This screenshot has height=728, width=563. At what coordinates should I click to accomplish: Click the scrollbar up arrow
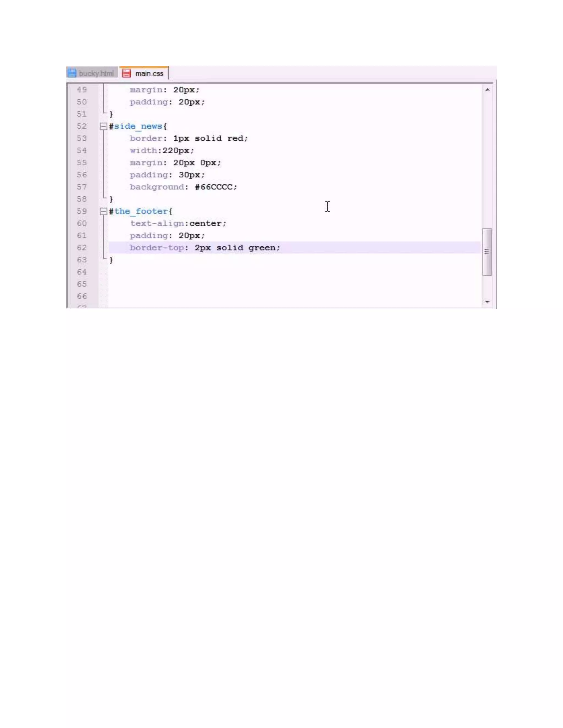(487, 90)
